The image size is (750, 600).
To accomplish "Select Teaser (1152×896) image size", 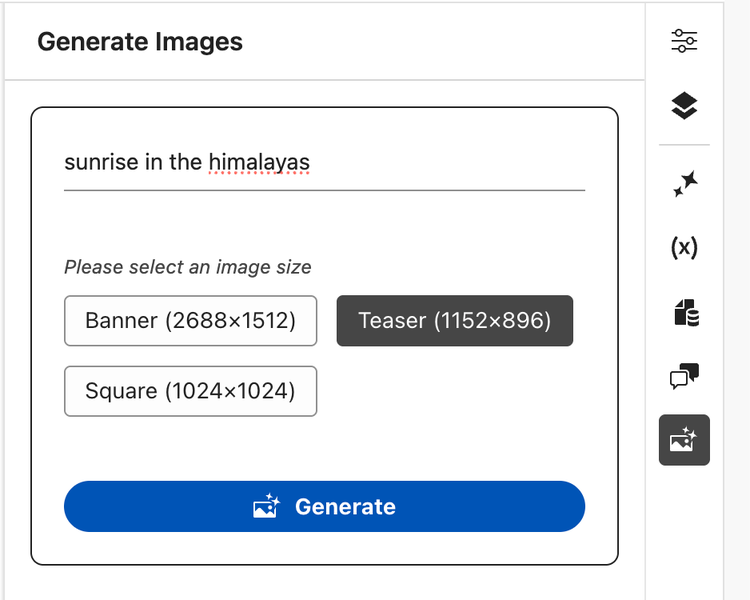I will point(454,321).
